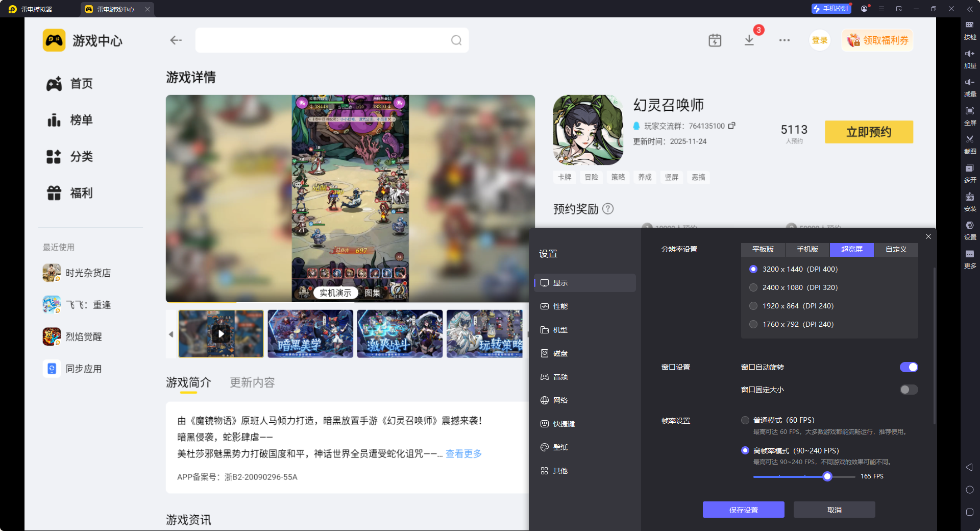Select the 自定义 resolution tab
The height and width of the screenshot is (531, 980).
[x=896, y=250]
